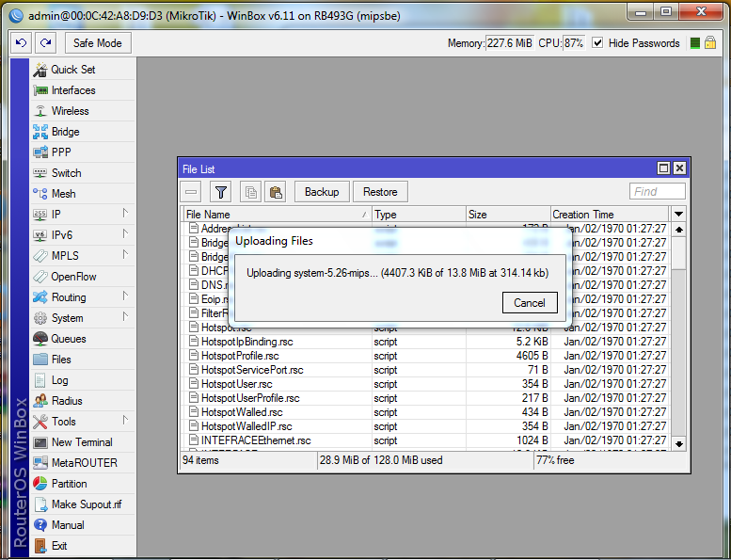
Task: Click the Redo arrow icon
Action: 45,43
